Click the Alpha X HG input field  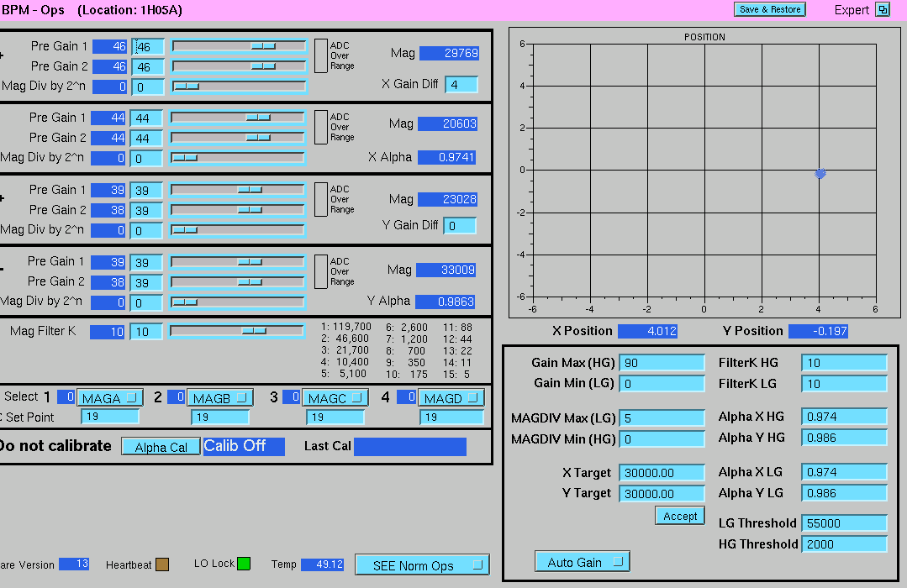coord(844,417)
